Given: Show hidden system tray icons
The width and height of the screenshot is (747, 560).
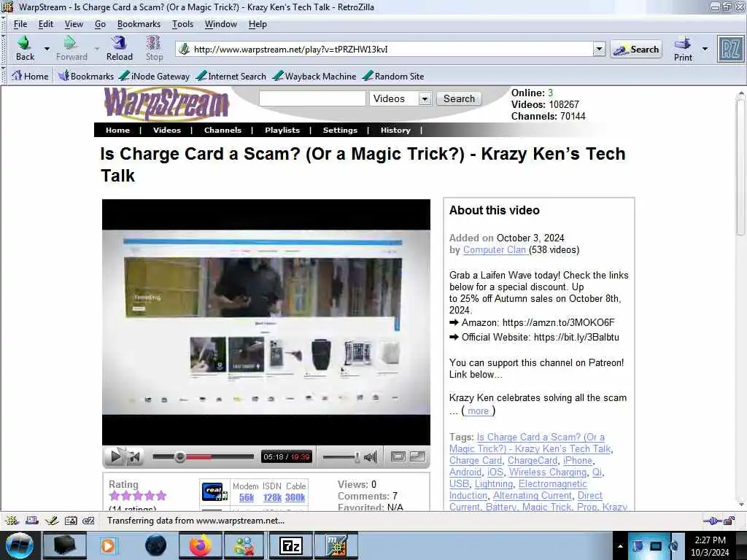Looking at the screenshot, I should click(620, 546).
